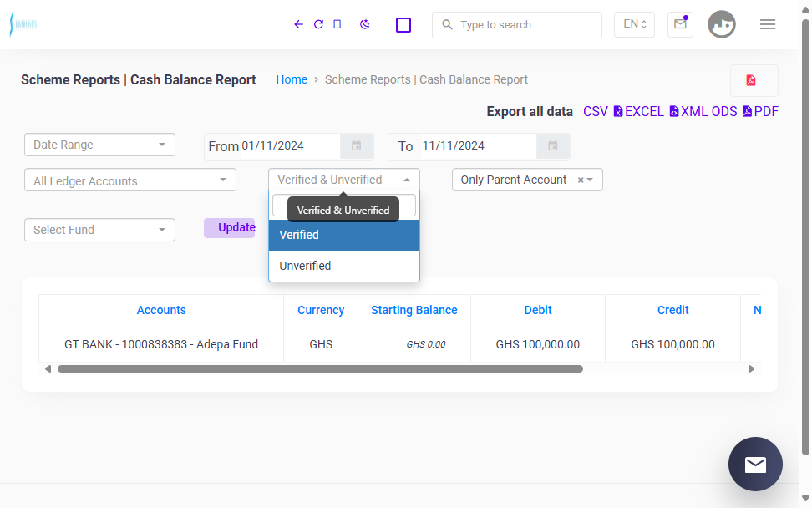This screenshot has width=812, height=508.
Task: Open the From date calendar icon
Action: pyautogui.click(x=356, y=146)
